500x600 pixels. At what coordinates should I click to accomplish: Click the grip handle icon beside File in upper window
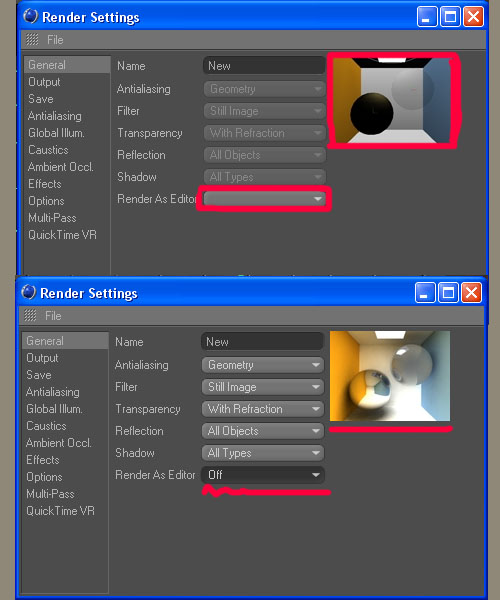click(x=32, y=39)
